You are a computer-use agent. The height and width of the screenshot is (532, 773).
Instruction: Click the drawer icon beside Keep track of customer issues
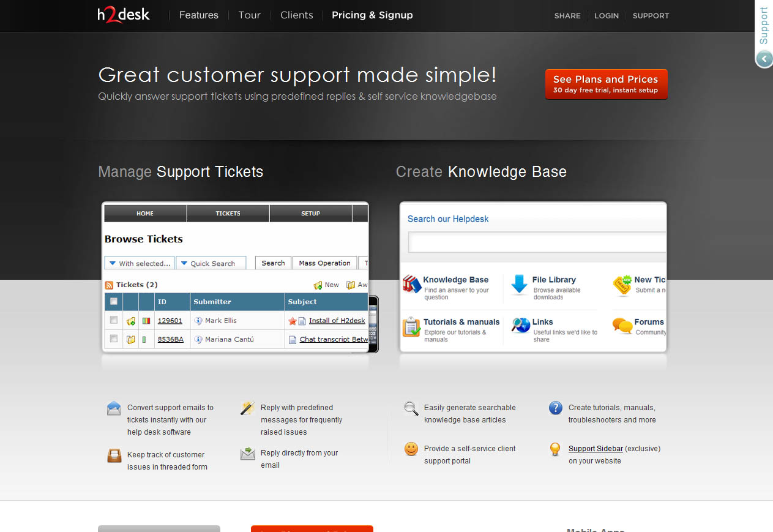114,455
